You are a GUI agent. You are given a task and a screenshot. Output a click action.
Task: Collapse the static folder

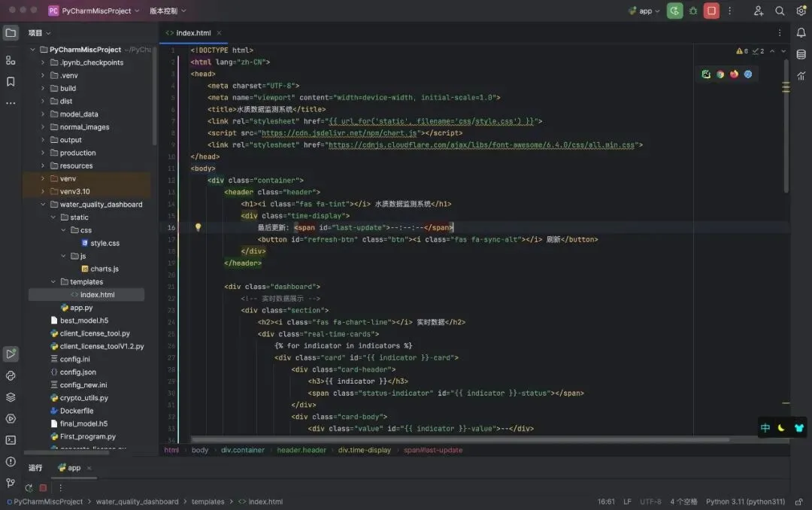pyautogui.click(x=53, y=217)
